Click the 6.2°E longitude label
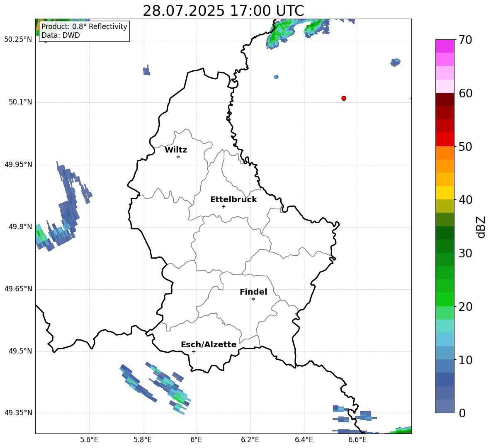 click(250, 440)
